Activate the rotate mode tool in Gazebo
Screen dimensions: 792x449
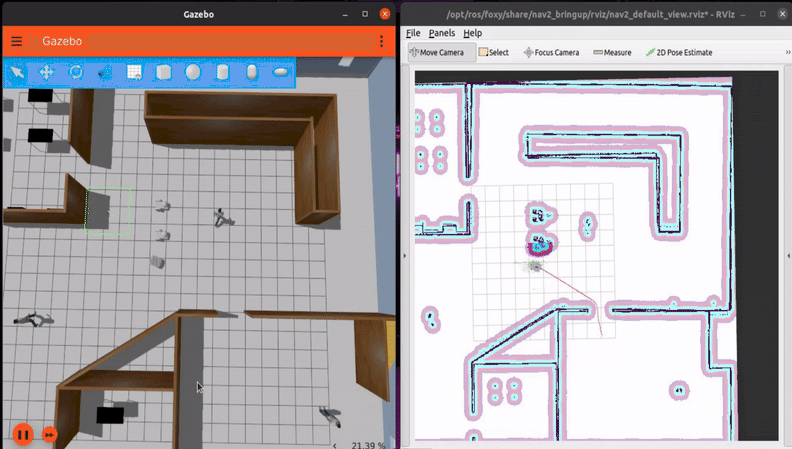[x=76, y=72]
